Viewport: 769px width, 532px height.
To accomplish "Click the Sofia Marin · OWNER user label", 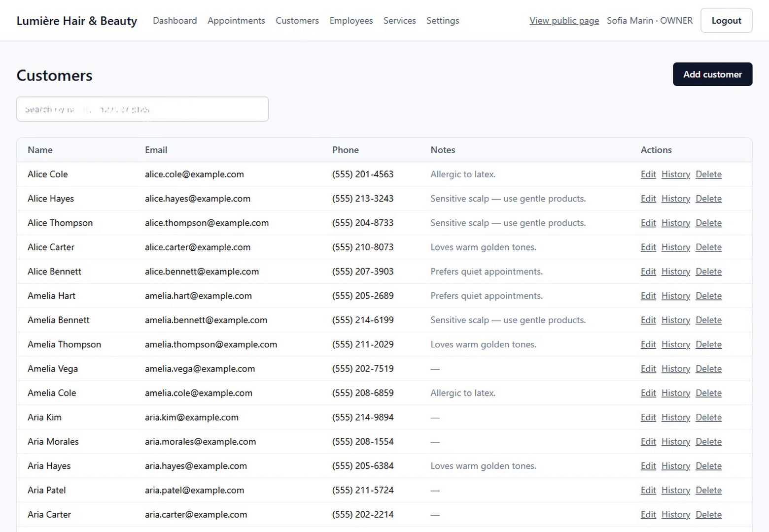I will 650,21.
